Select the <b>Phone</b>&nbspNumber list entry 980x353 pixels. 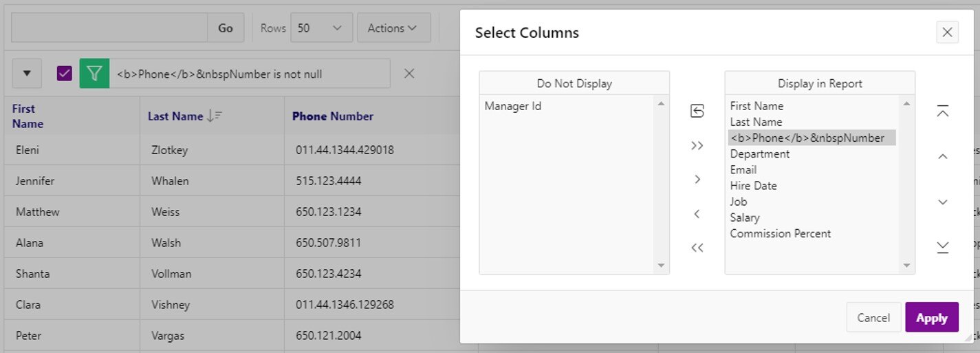pos(812,138)
